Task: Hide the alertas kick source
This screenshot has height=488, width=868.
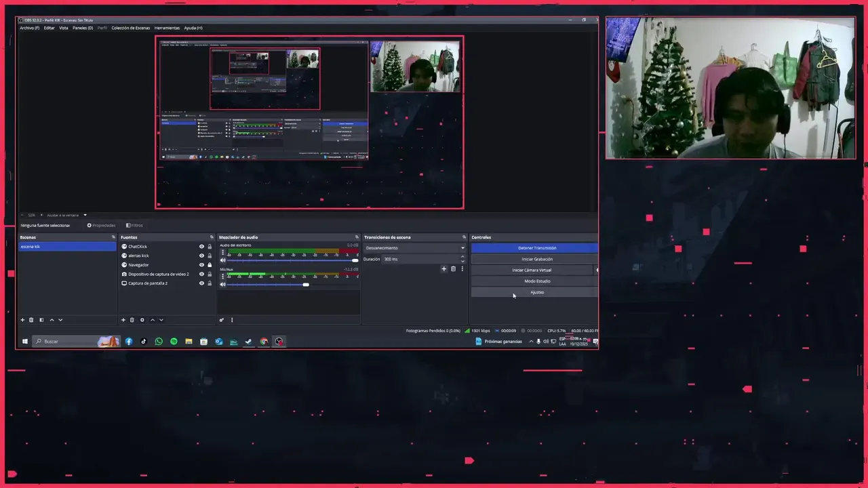Action: (x=201, y=256)
